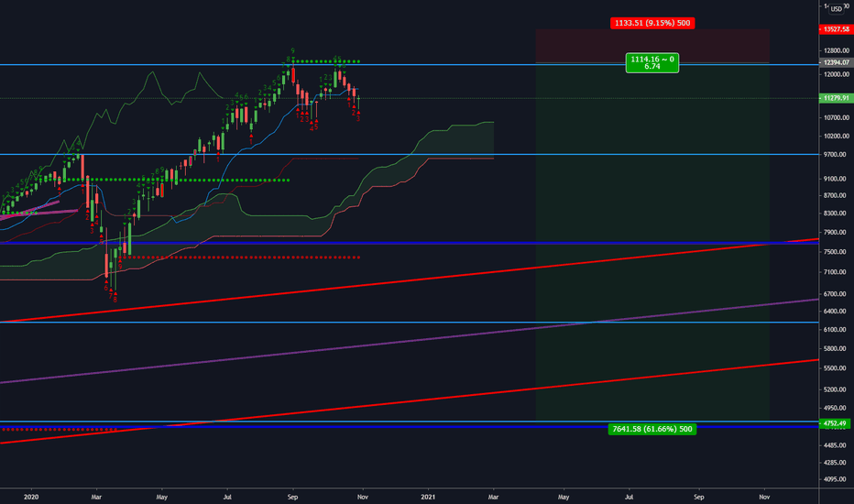
Task: Click the 7100.00 price scale value
Action: [836, 272]
